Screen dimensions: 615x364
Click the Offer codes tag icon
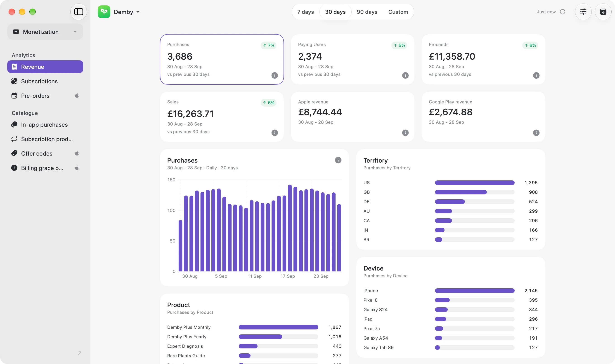click(x=14, y=154)
